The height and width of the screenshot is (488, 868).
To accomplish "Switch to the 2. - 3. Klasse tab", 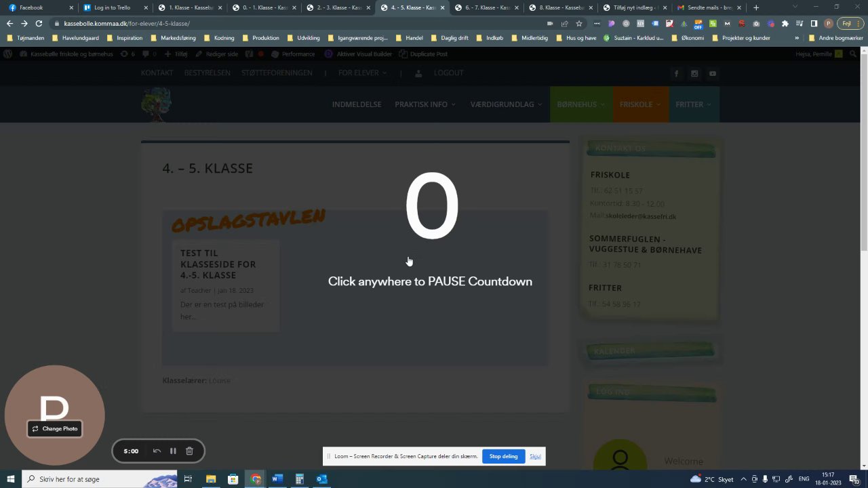I will click(339, 7).
